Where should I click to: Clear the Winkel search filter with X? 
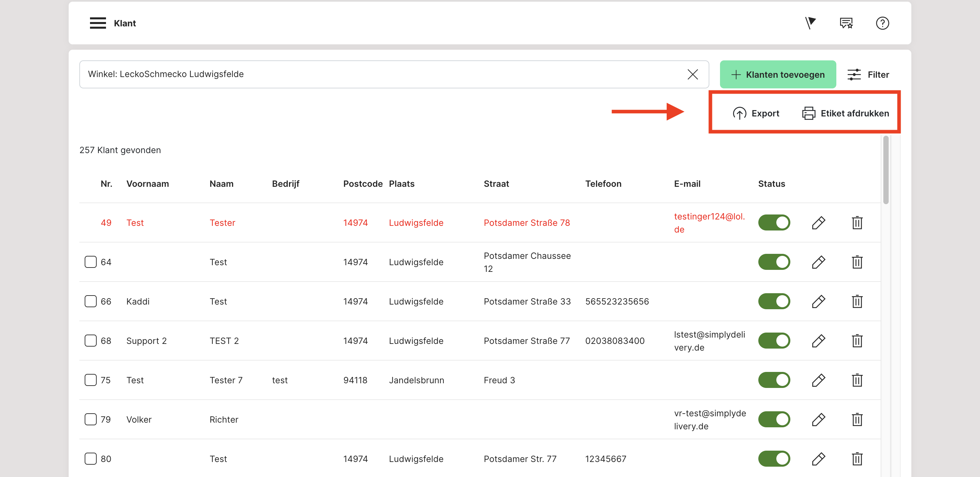[692, 74]
